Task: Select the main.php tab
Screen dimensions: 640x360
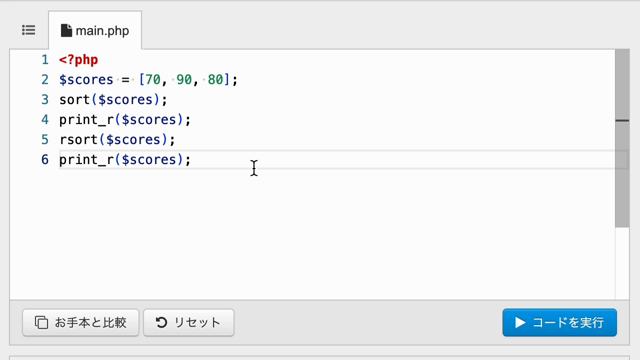Action: 95,31
